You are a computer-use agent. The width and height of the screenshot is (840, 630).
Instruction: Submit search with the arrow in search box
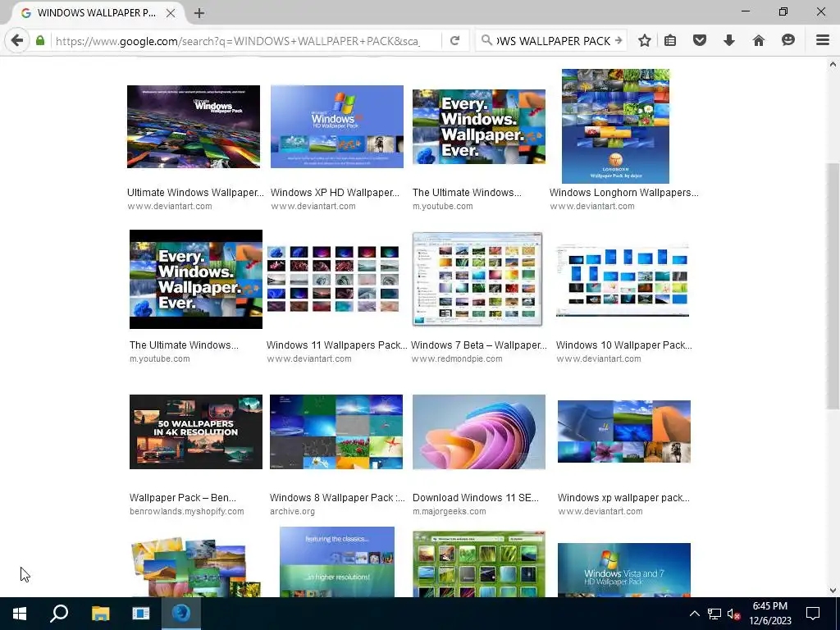(619, 40)
